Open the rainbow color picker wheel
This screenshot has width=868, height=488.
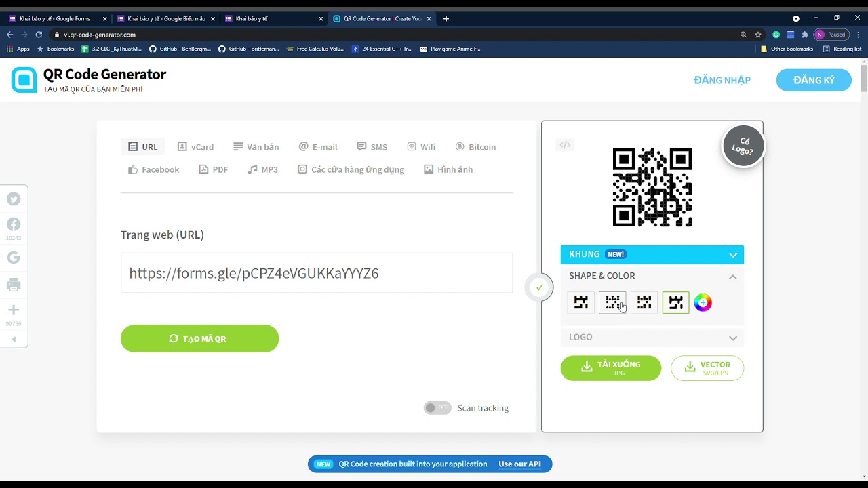click(x=703, y=303)
